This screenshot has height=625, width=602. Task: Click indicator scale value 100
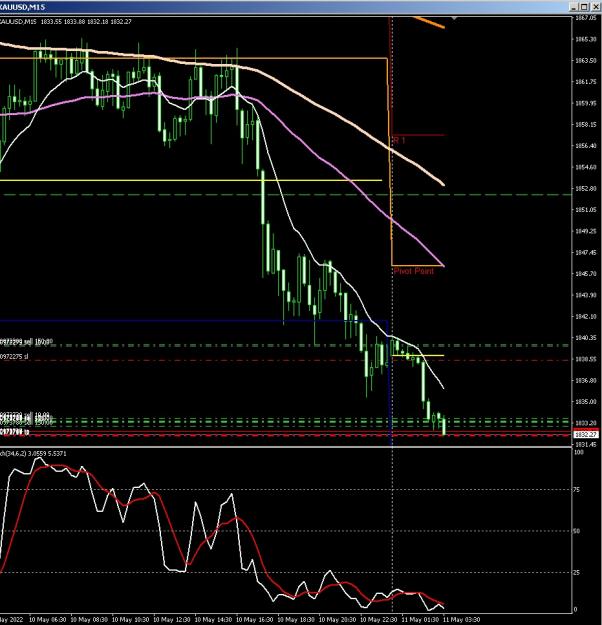click(x=578, y=452)
